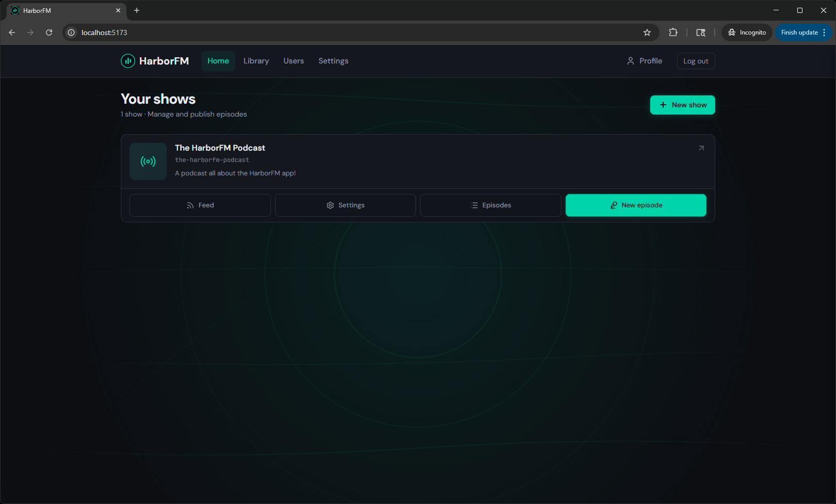
Task: Click the podcast broadcast artwork thumbnail
Action: pyautogui.click(x=148, y=161)
